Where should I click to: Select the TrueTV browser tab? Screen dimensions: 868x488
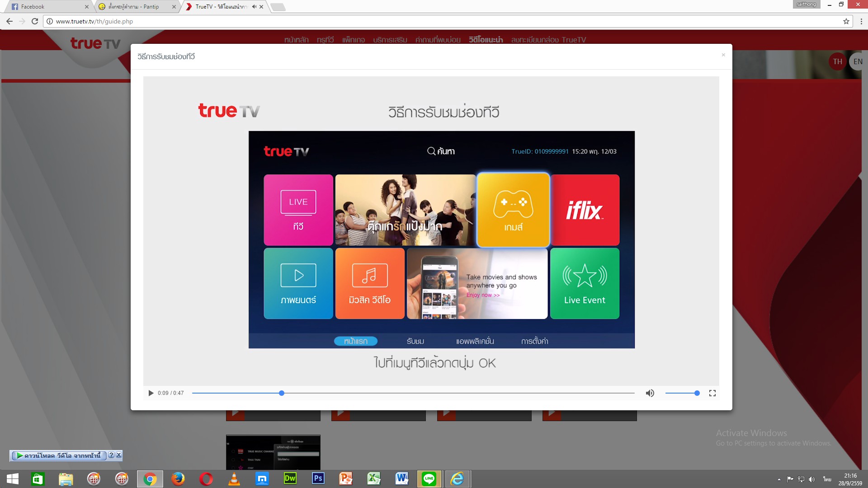pyautogui.click(x=222, y=7)
